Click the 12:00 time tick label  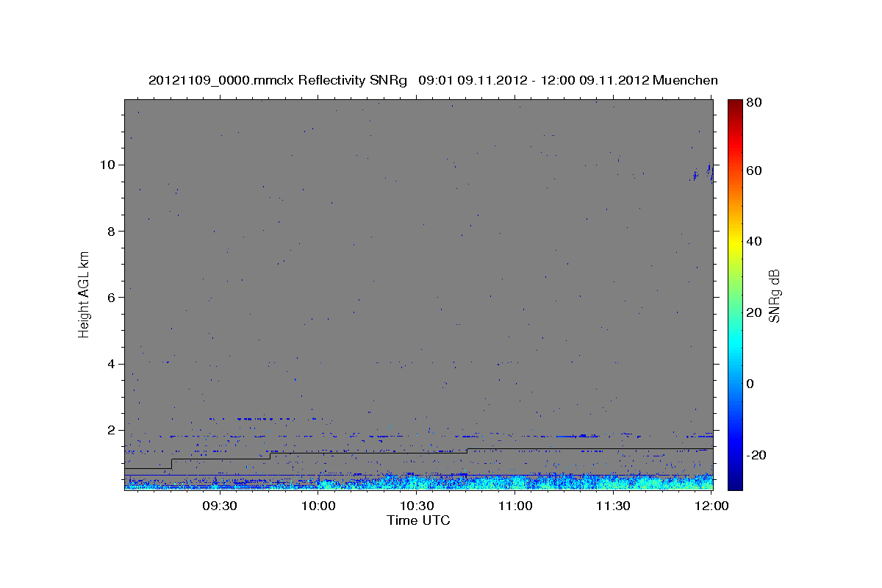pyautogui.click(x=711, y=506)
